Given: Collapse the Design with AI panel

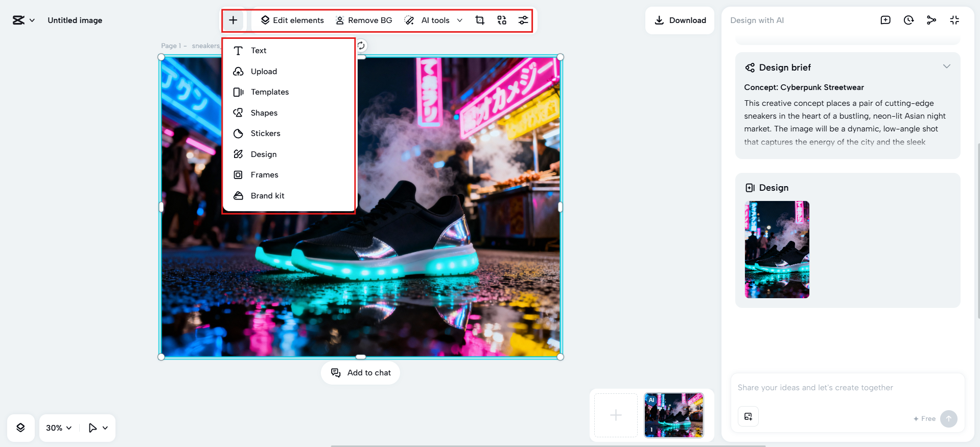Looking at the screenshot, I should pos(954,20).
